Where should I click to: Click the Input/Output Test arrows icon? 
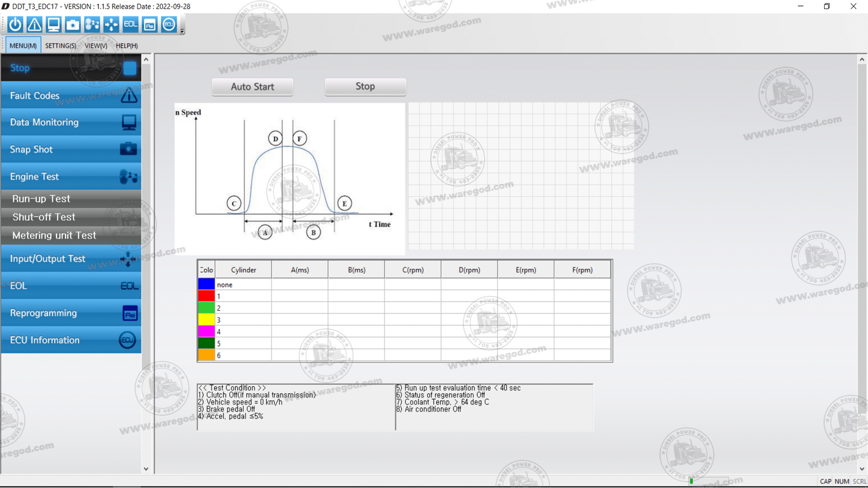pyautogui.click(x=111, y=24)
